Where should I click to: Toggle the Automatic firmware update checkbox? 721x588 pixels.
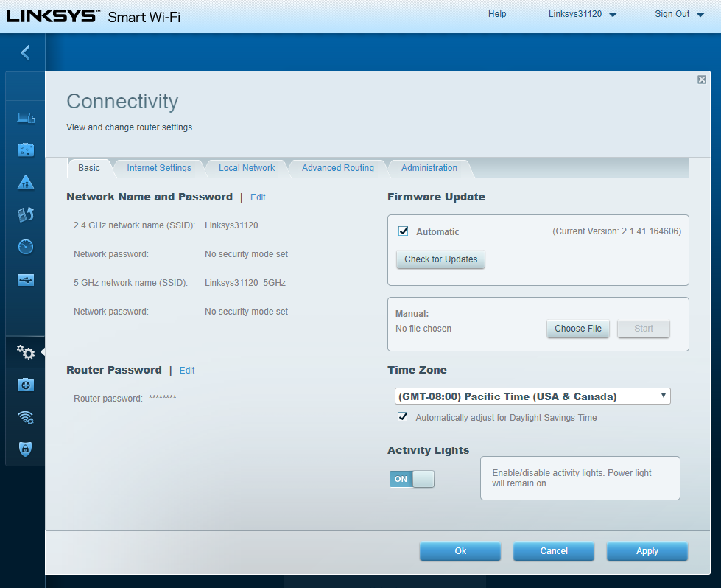[x=404, y=231]
